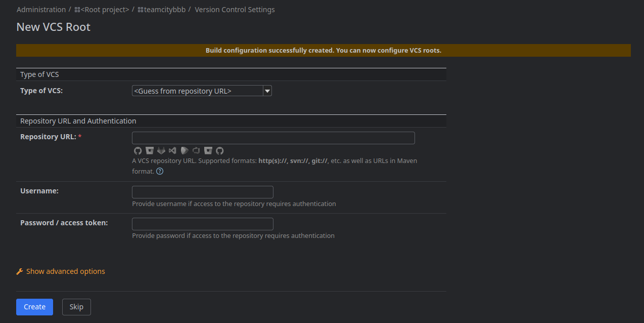Click the first Bitbucket icon after GitHub
The height and width of the screenshot is (323, 644).
point(150,151)
